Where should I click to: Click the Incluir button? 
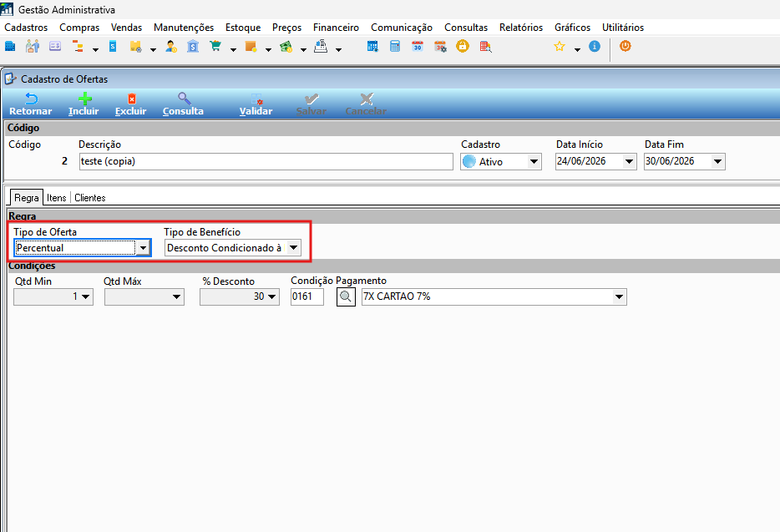click(x=84, y=104)
